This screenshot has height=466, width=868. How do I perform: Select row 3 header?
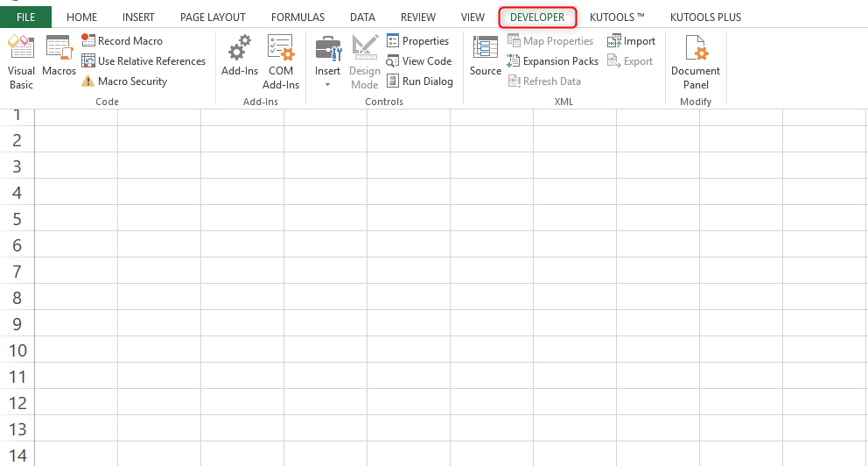point(17,166)
